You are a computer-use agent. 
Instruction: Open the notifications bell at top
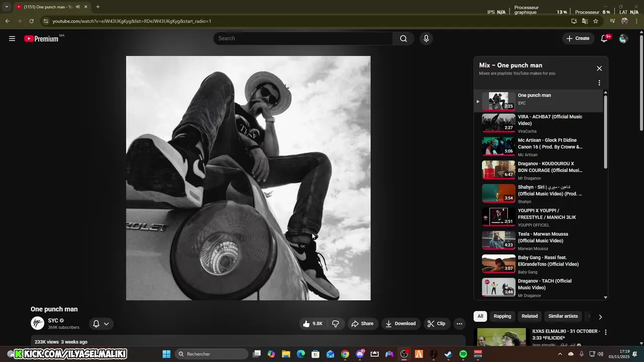coord(605,39)
